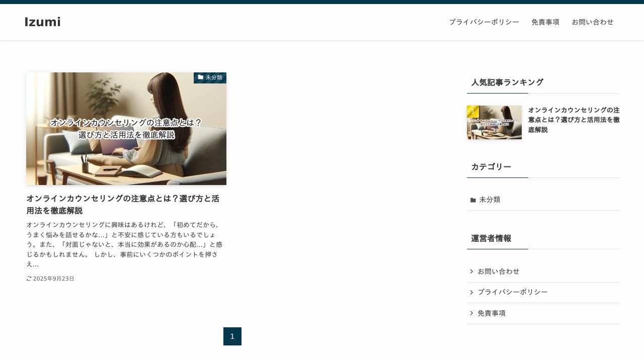Screen dimensions: 644x362
Task: Click the folder icon beside 未分類 category
Action: click(473, 200)
